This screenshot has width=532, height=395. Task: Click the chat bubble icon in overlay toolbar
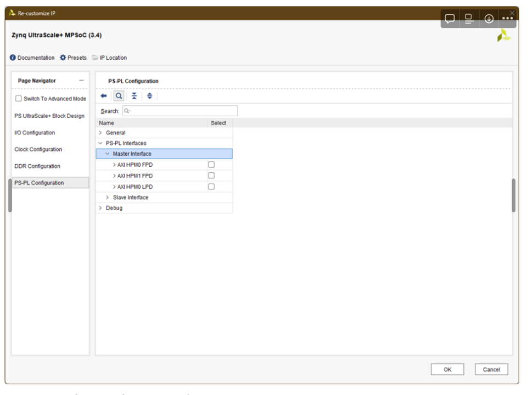tap(450, 19)
